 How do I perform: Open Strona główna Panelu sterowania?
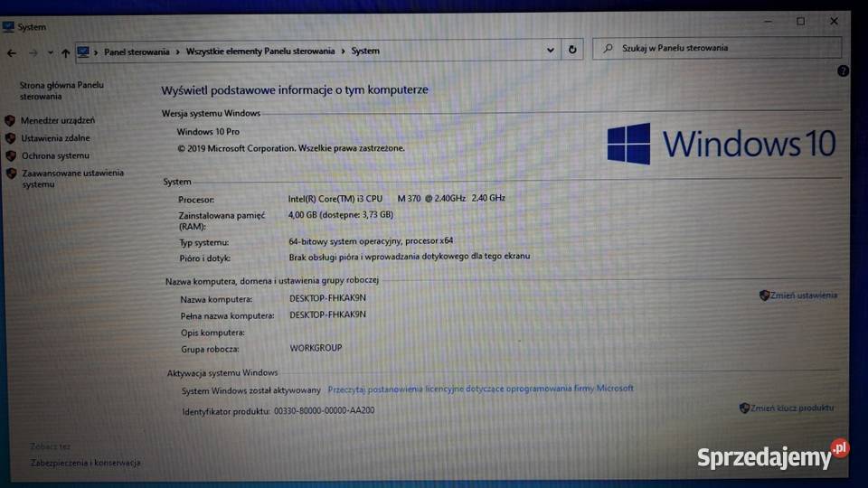[61, 90]
